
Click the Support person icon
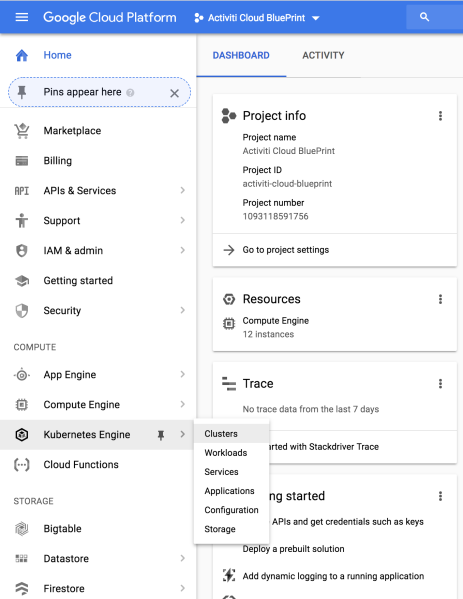click(22, 220)
